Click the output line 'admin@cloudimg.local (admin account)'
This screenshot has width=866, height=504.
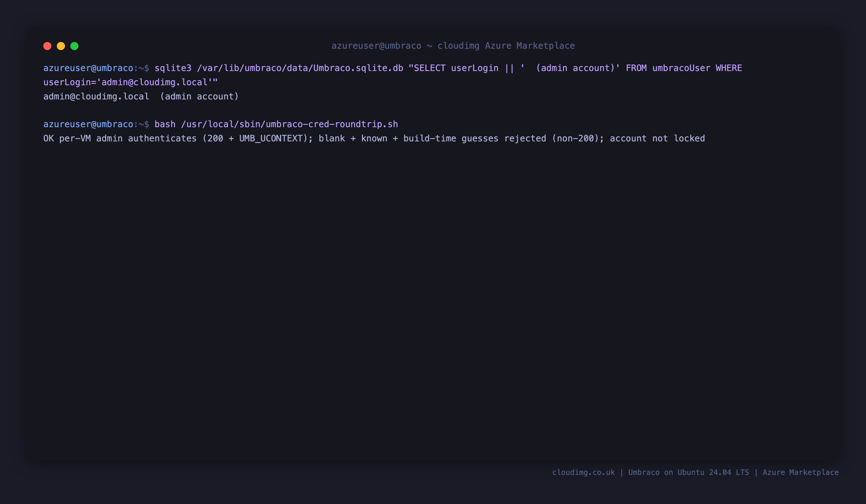[141, 96]
